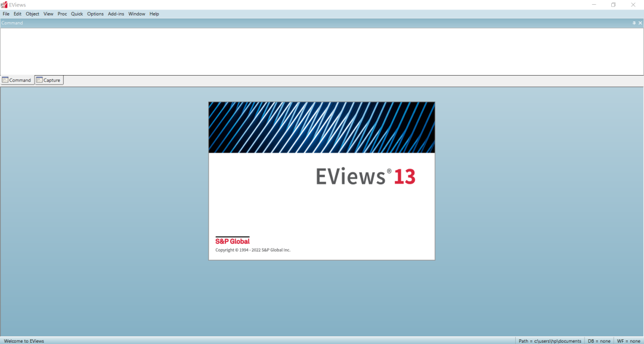Screen dimensions: 644x344
Task: Click the DB = none status bar indicator
Action: click(598, 340)
